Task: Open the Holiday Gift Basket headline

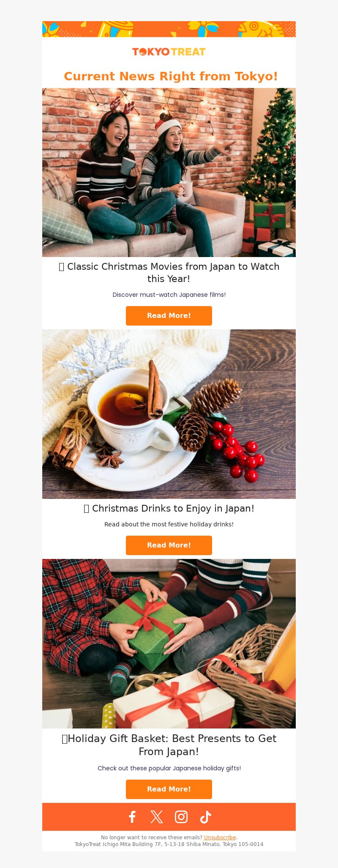Action: point(169,745)
